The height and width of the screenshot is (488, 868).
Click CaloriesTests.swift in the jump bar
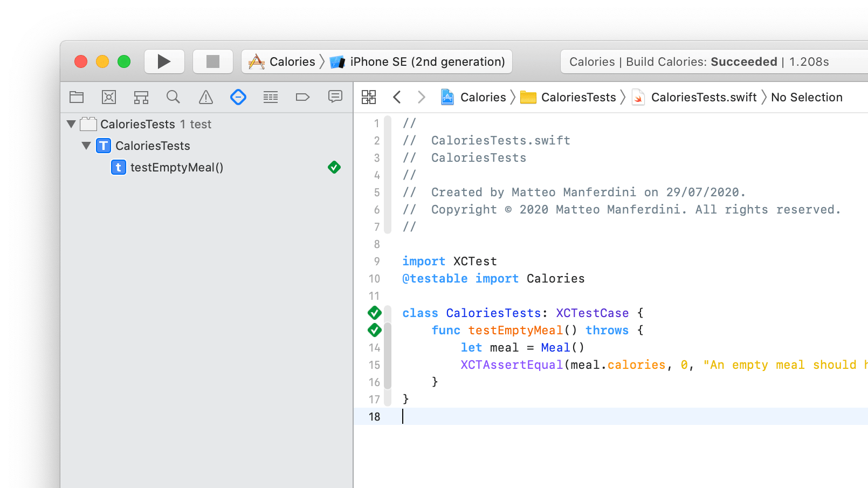pyautogui.click(x=704, y=97)
